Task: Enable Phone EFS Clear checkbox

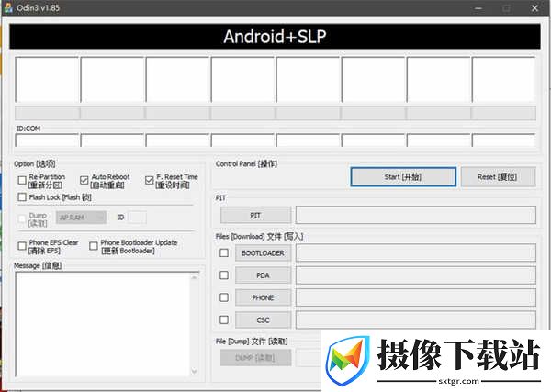Action: pyautogui.click(x=22, y=246)
